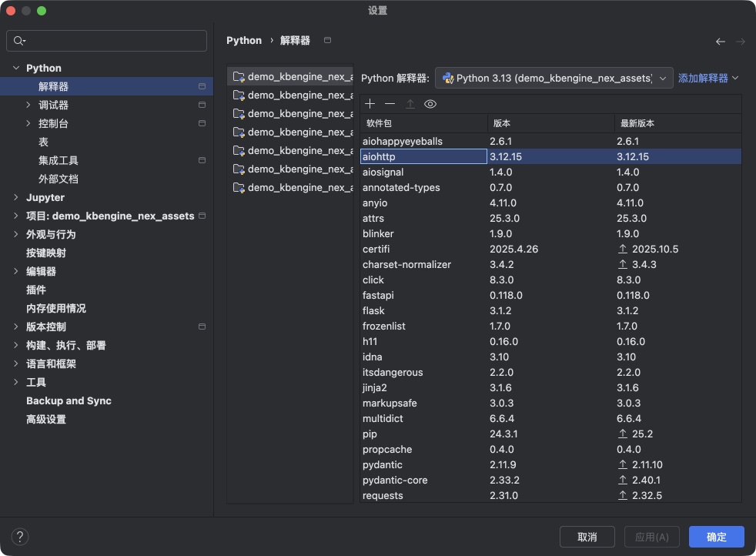Expand the Jupyter settings section
The width and height of the screenshot is (756, 556).
(16, 197)
